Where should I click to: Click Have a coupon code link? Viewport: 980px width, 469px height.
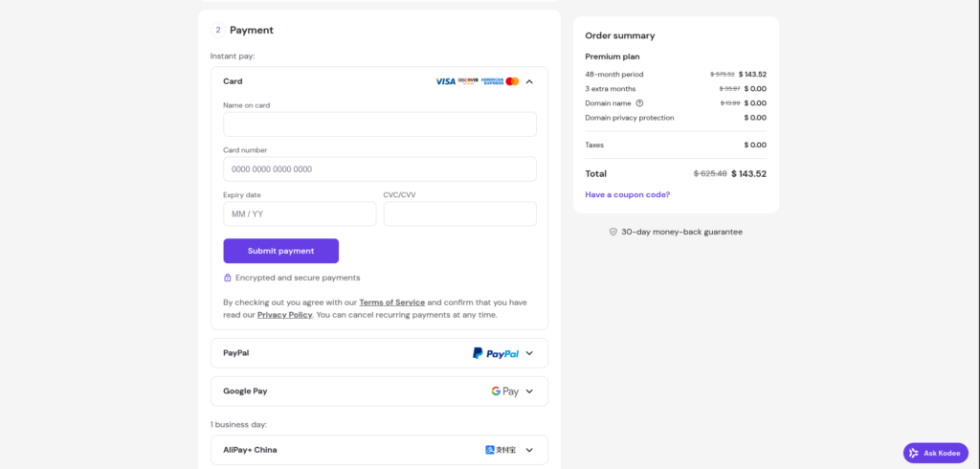(x=627, y=194)
